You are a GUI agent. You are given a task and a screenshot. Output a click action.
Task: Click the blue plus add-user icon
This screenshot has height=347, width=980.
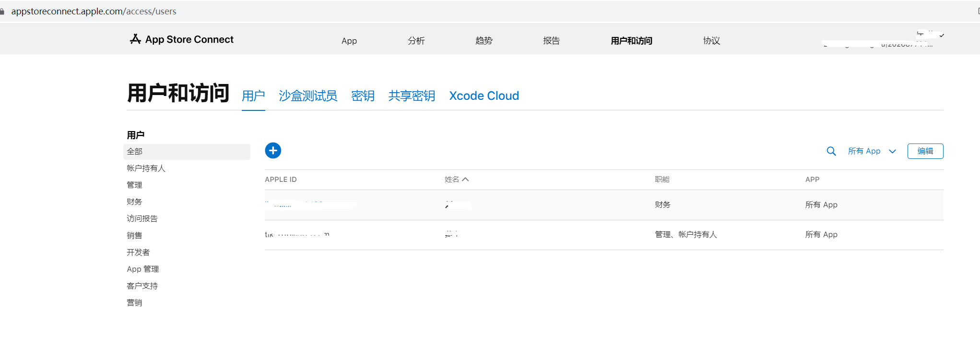coord(273,151)
